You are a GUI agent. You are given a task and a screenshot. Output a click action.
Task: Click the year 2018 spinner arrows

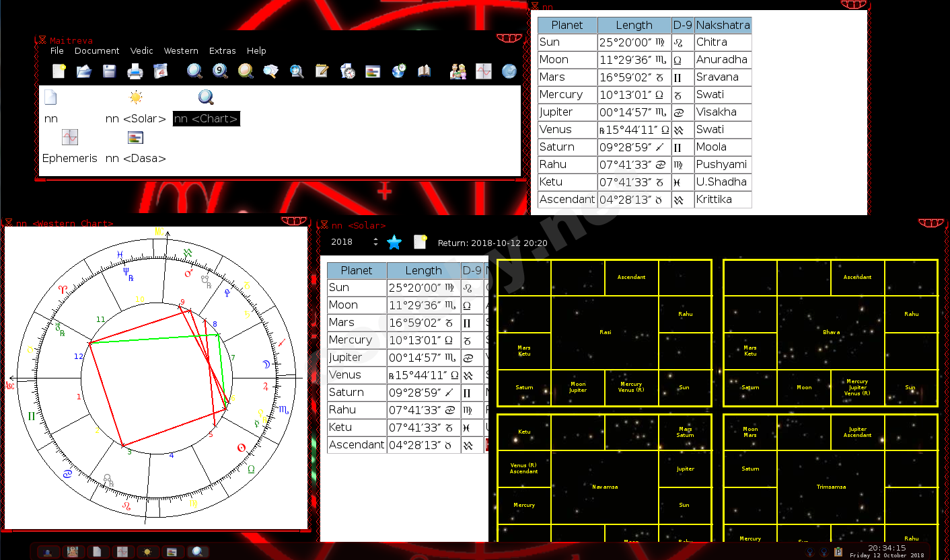[375, 243]
